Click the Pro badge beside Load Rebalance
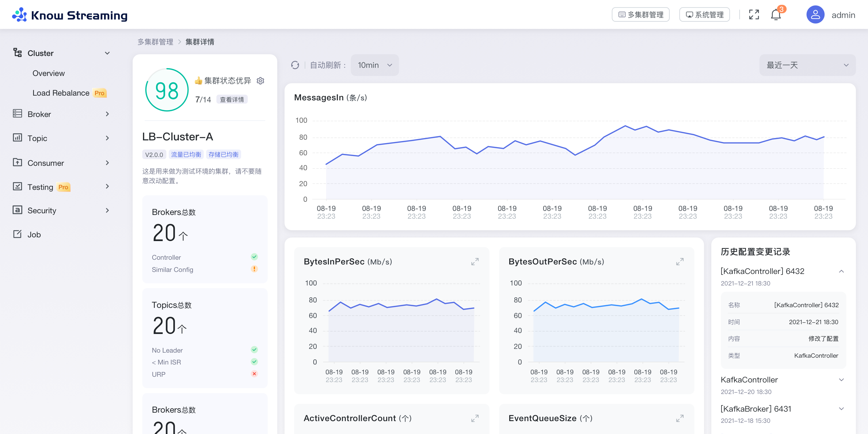The width and height of the screenshot is (868, 434). click(x=99, y=93)
